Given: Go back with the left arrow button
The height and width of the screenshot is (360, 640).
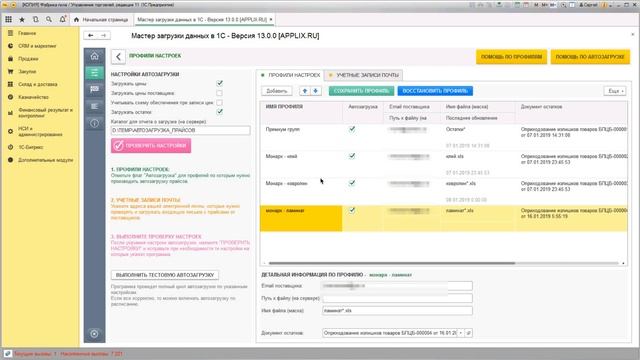Looking at the screenshot, I should point(91,36).
